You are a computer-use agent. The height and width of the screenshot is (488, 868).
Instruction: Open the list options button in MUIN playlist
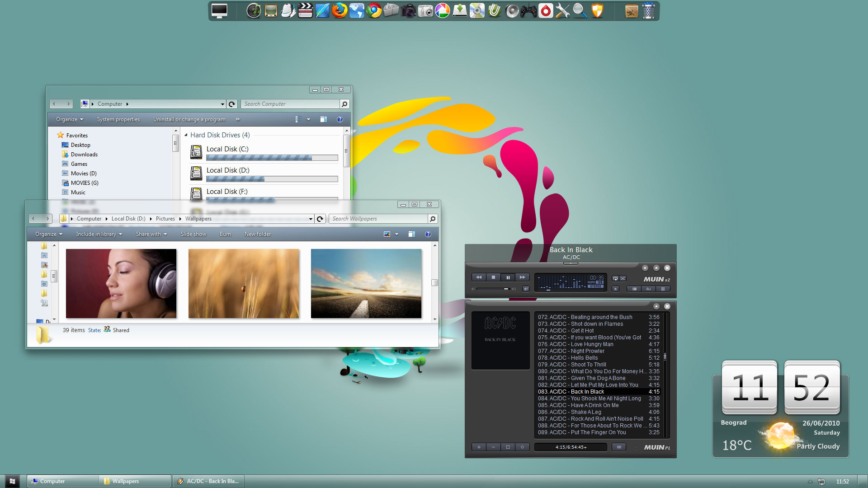(619, 447)
